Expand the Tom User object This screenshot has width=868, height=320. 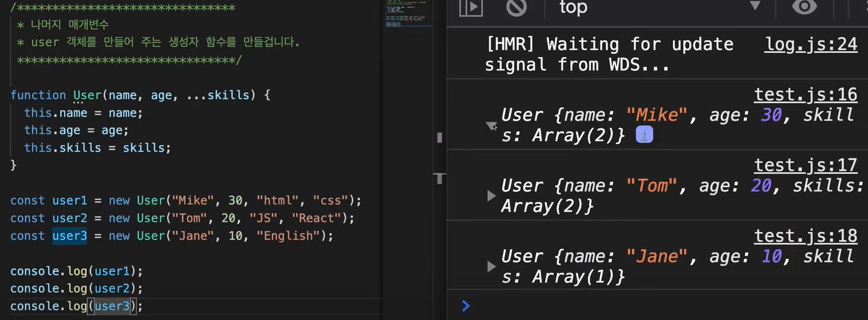(491, 196)
